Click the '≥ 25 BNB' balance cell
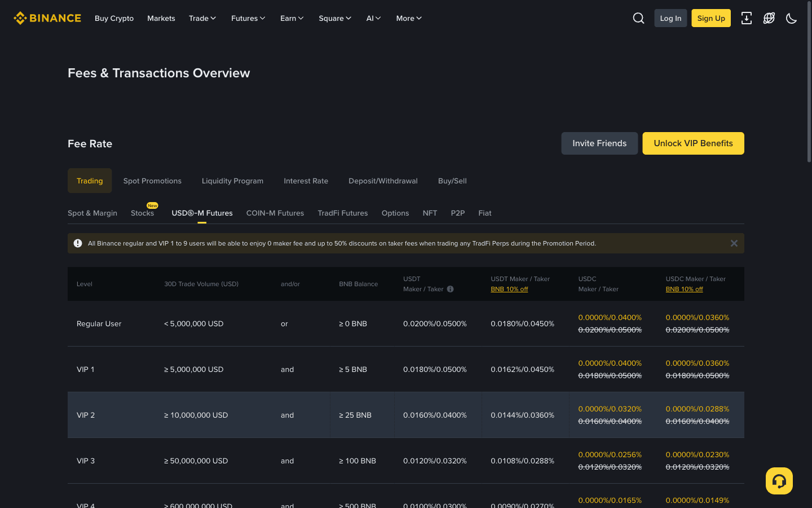This screenshot has width=812, height=508. [x=355, y=415]
